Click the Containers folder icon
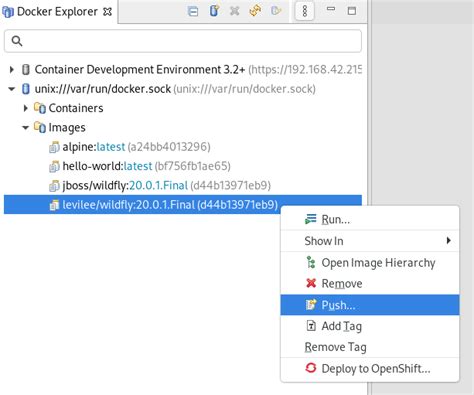 tap(40, 108)
